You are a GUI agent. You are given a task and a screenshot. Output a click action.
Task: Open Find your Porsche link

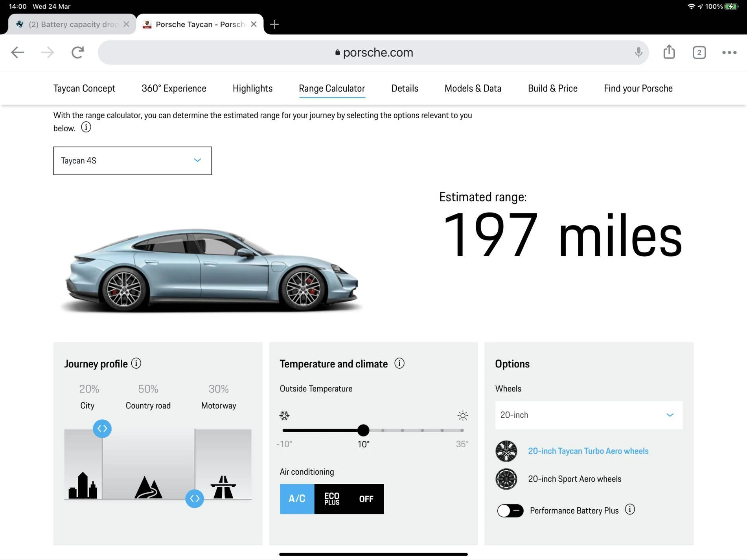[638, 88]
